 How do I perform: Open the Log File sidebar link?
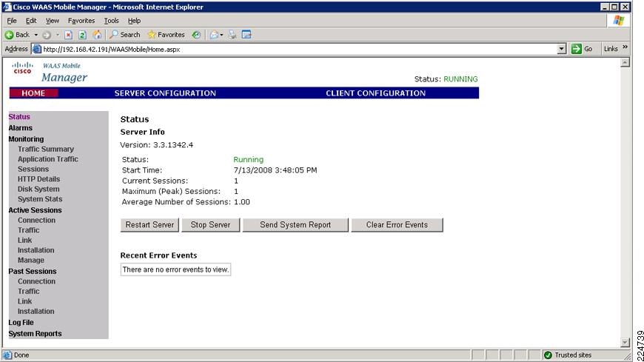pos(21,323)
